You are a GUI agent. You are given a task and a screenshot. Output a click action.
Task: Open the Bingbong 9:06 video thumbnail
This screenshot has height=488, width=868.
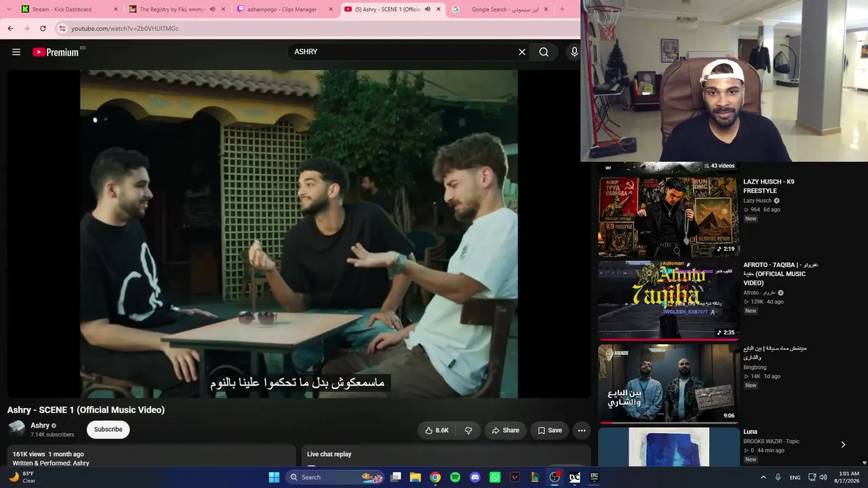tap(668, 383)
